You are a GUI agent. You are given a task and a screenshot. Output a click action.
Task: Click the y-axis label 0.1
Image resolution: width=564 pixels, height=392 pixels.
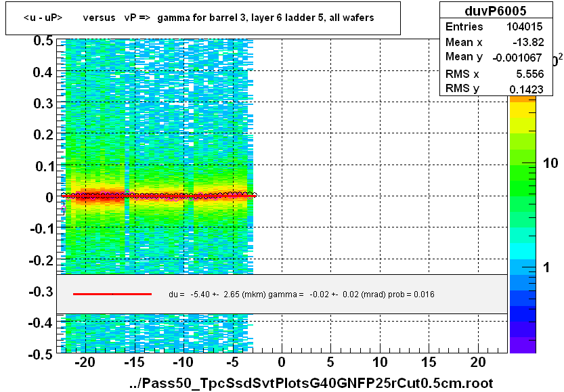tap(43, 166)
